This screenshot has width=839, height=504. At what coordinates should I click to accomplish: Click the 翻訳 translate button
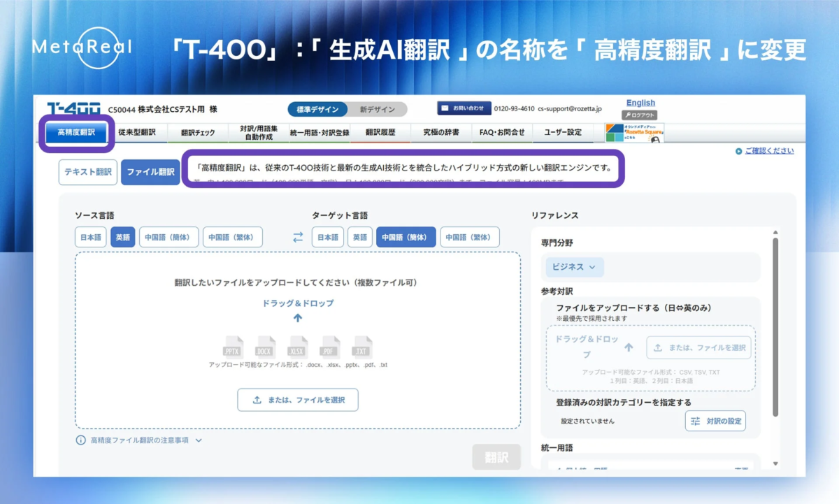(x=496, y=456)
